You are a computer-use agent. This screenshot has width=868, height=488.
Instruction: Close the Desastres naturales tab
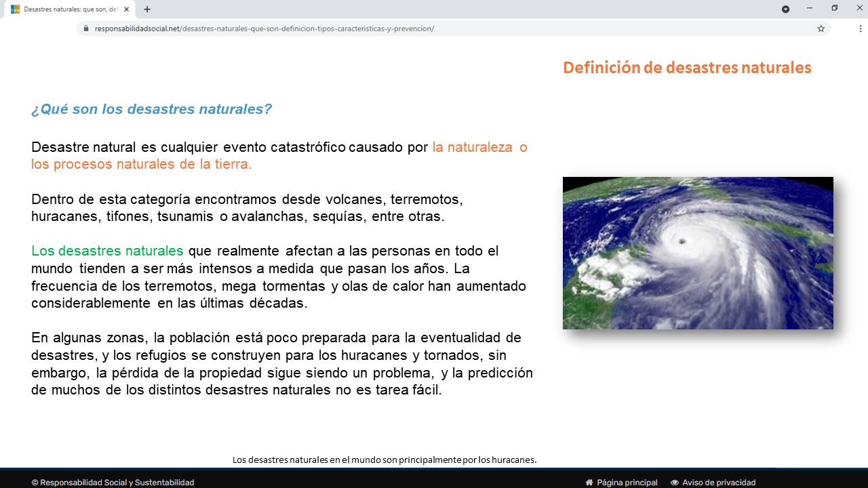pos(126,9)
